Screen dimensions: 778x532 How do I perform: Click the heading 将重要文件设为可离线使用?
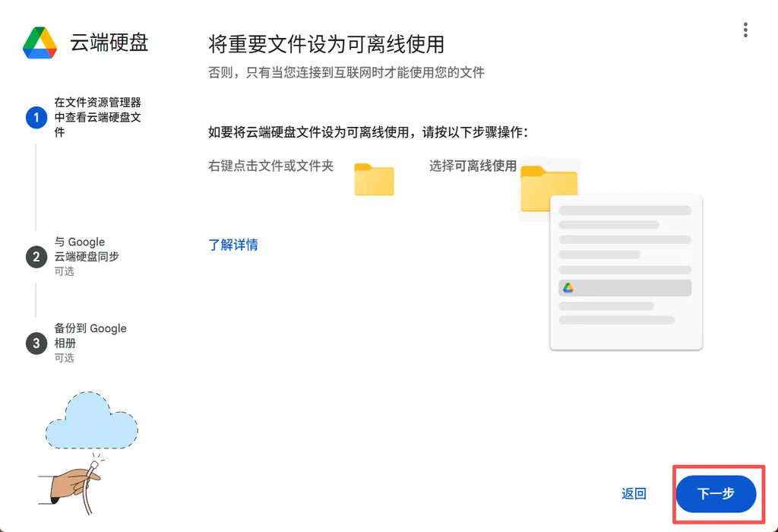[326, 44]
